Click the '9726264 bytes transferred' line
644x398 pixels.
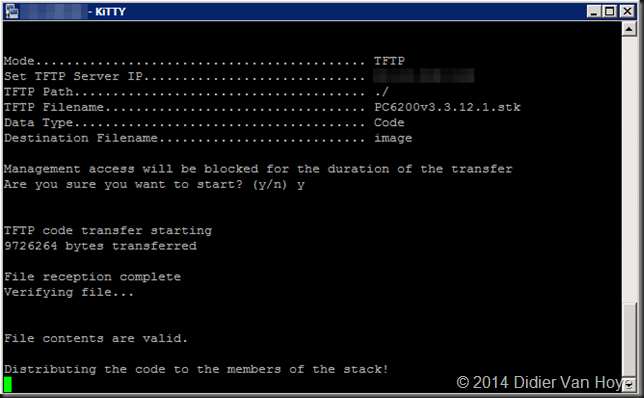click(x=101, y=246)
